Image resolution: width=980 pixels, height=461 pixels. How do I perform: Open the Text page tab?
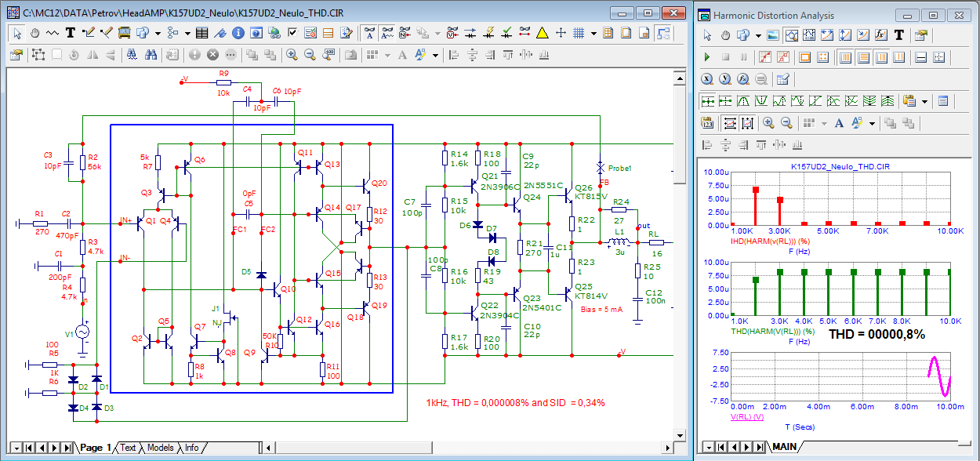(128, 448)
